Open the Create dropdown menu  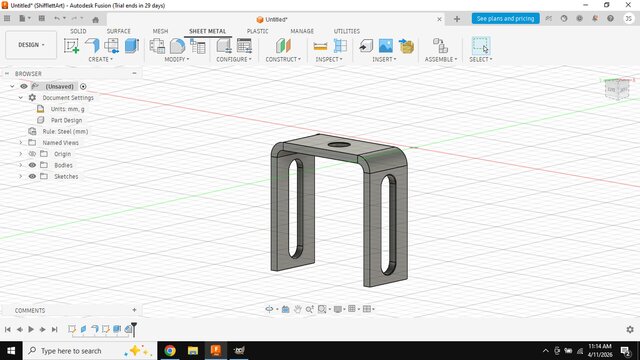pyautogui.click(x=100, y=59)
